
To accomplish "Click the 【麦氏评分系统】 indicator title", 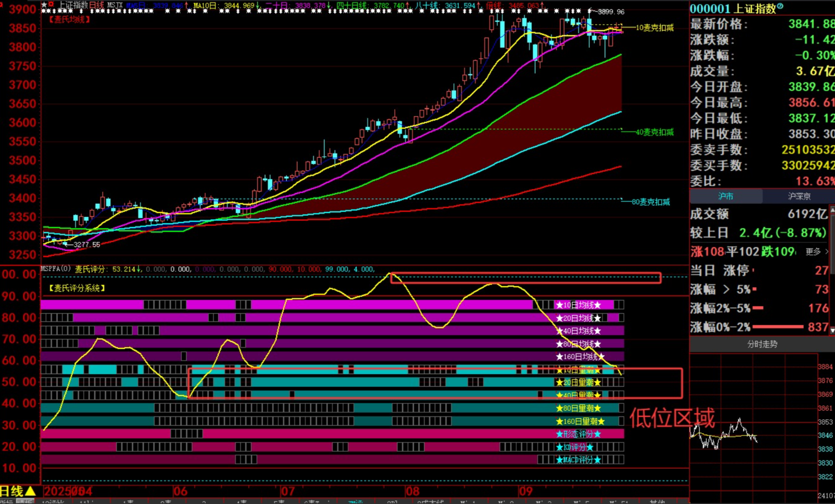I will coord(77,289).
